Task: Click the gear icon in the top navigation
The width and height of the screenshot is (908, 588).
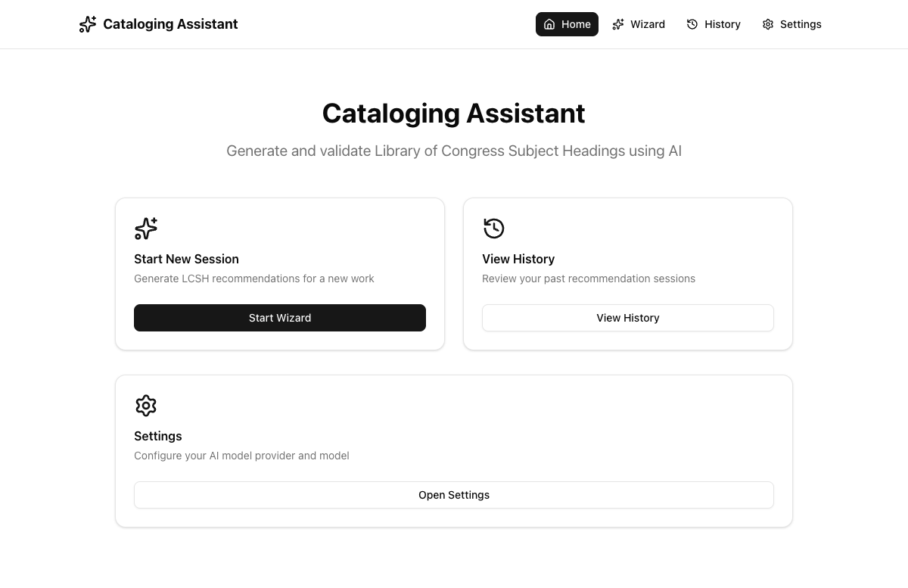Action: tap(768, 24)
